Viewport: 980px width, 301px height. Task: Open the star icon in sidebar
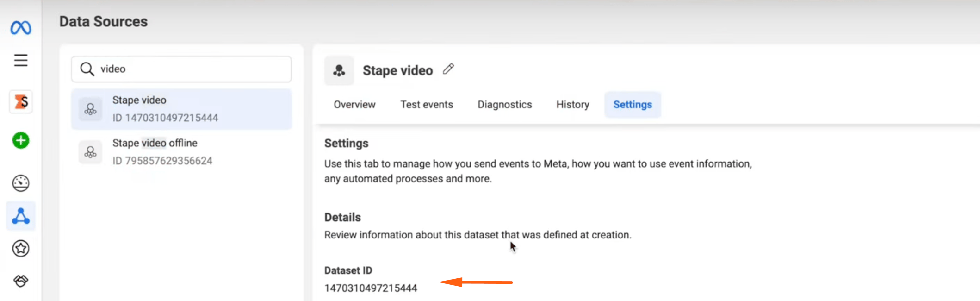(21, 249)
